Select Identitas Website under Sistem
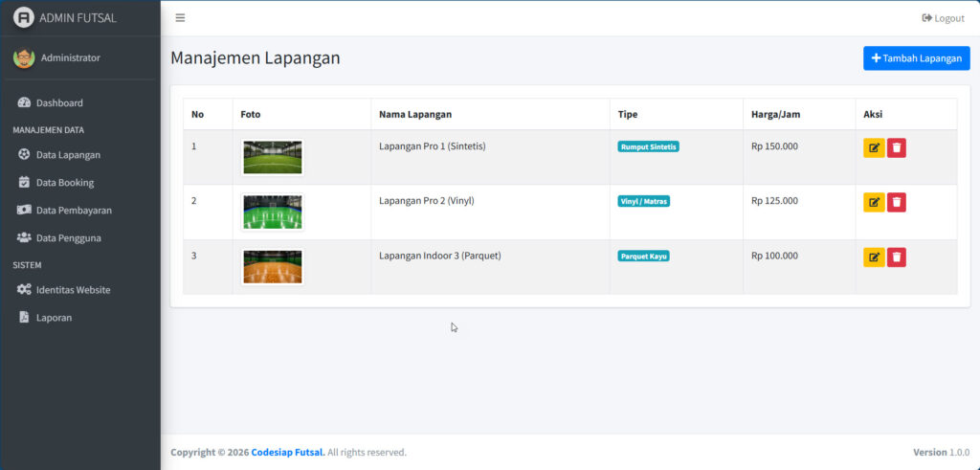The image size is (980, 470). pyautogui.click(x=73, y=289)
